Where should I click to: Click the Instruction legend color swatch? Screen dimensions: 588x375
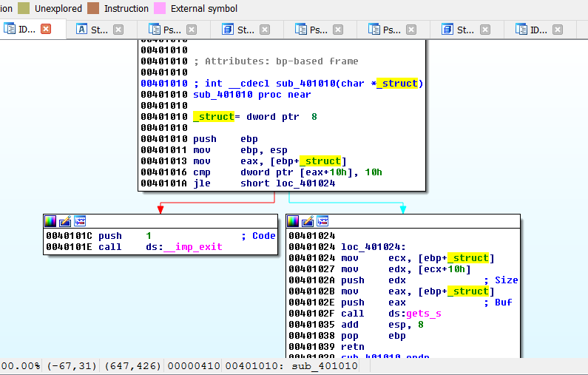point(93,9)
